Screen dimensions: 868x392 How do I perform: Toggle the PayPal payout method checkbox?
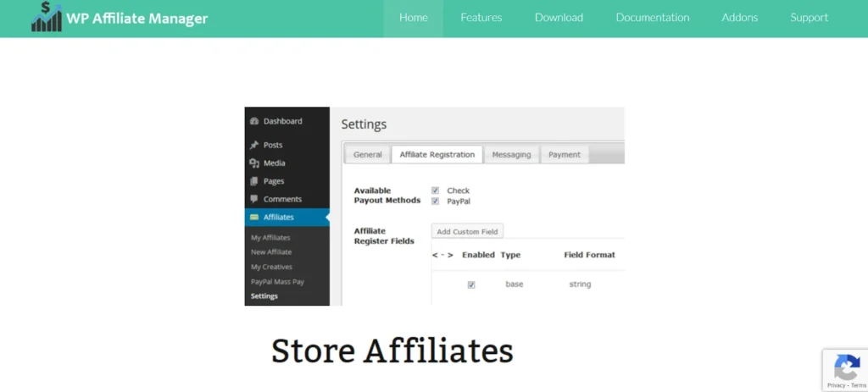click(x=435, y=202)
